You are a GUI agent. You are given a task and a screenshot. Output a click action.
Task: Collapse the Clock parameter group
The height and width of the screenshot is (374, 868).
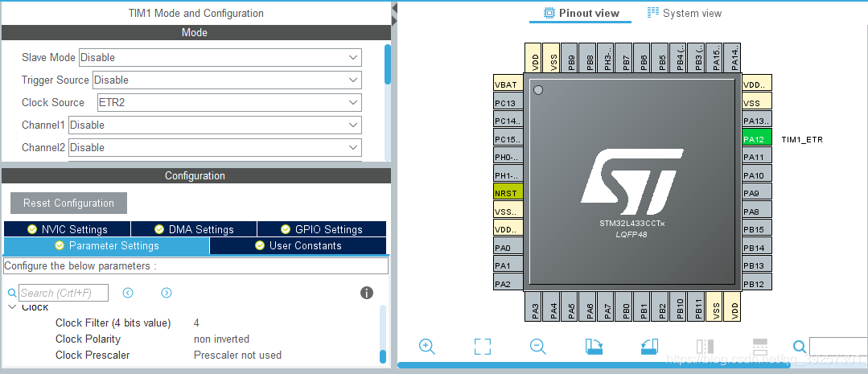(12, 307)
